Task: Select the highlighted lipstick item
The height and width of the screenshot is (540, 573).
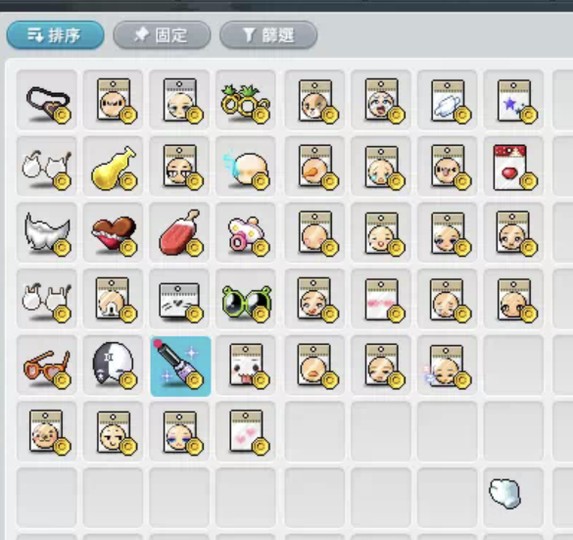Action: [x=181, y=366]
